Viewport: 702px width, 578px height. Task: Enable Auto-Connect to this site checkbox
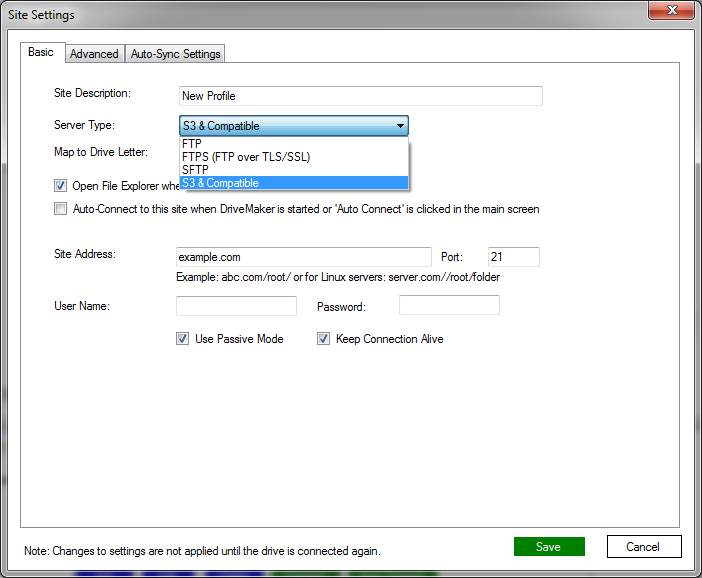click(61, 210)
